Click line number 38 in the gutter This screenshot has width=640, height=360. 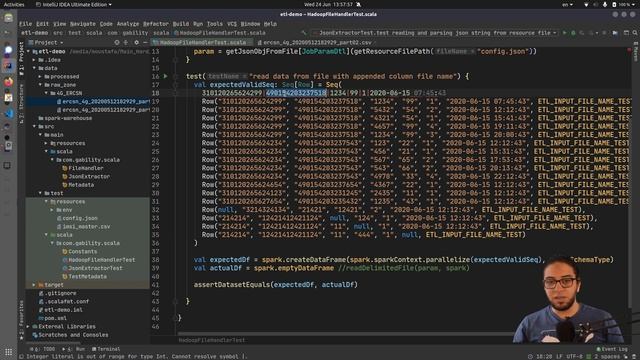156,260
